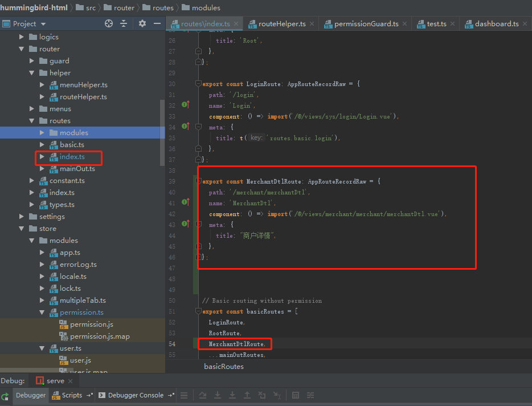This screenshot has width=532, height=406.
Task: Close the permissionGuard.ts editor tab
Action: [x=405, y=24]
